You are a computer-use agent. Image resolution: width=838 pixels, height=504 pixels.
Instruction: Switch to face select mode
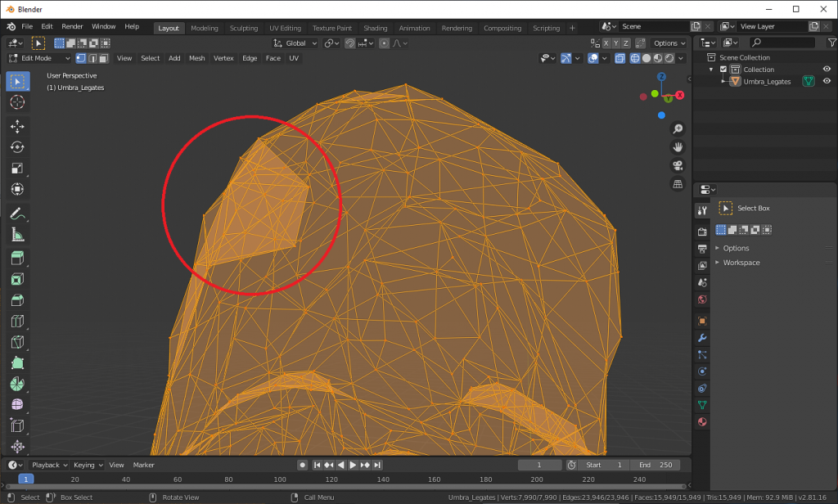[x=103, y=58]
